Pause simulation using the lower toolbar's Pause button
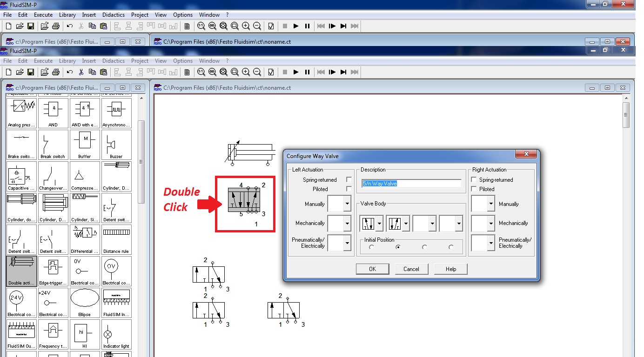 (x=307, y=72)
